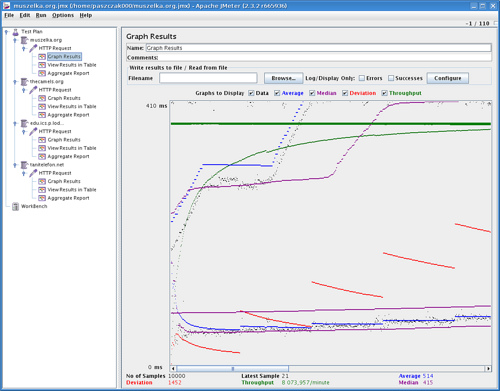Click the No of Samples value 10000
Screen dimensions: 500x391
point(177,376)
